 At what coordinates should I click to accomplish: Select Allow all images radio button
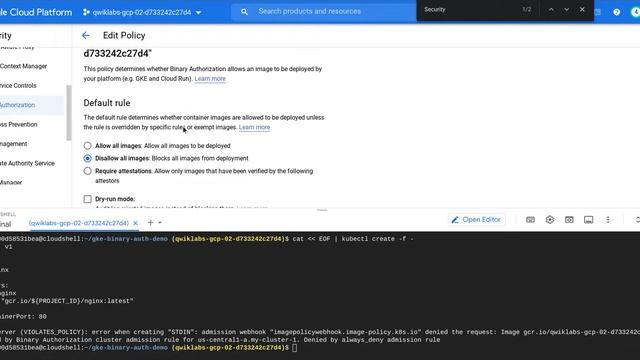87,146
